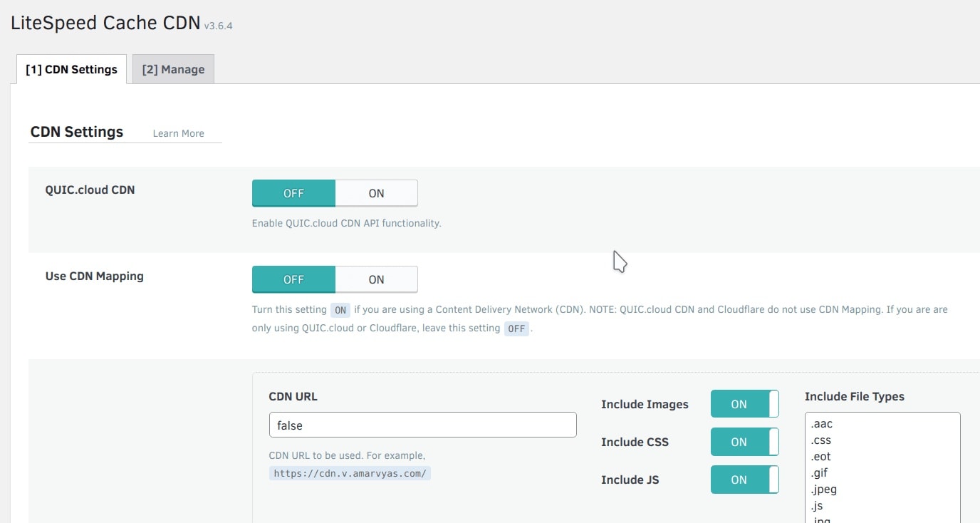Click the .css file type entry
980x523 pixels.
[821, 440]
